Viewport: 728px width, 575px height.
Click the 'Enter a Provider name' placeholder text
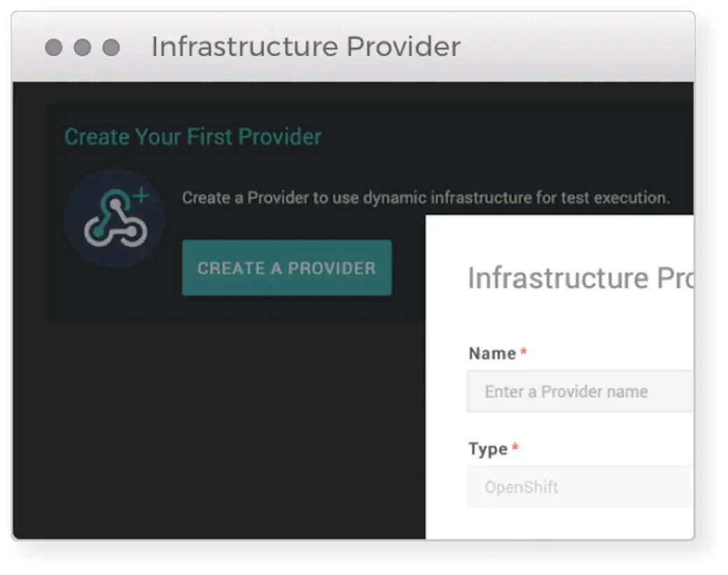tap(566, 392)
